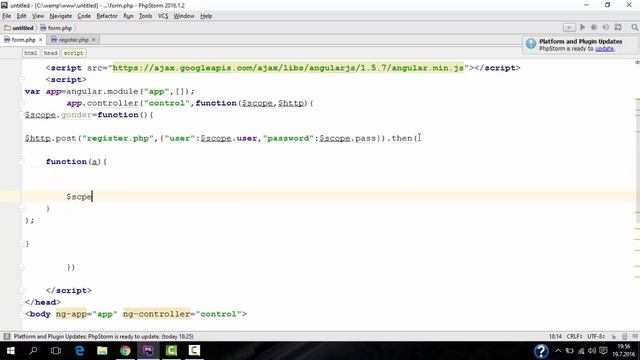Click an error stripe marker on right scrollbar
Viewport: 640px width, 360px height.
637,100
